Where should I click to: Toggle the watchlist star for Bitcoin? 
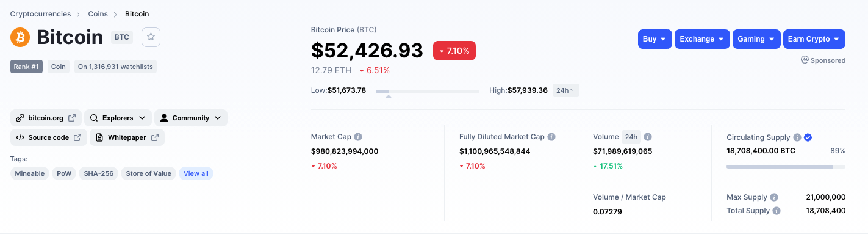pos(151,37)
